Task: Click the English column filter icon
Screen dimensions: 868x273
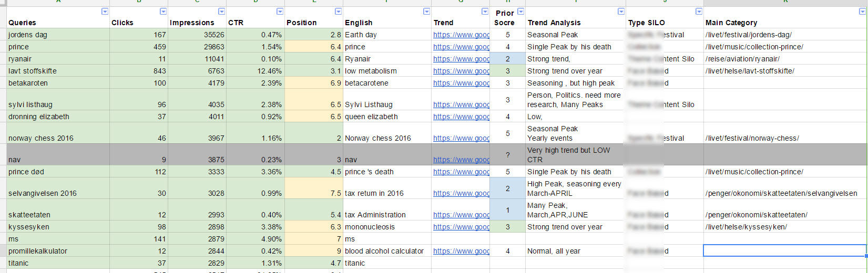Action: tap(426, 12)
